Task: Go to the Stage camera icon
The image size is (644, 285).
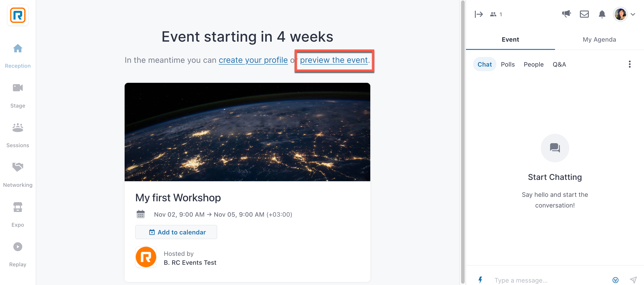Action: tap(18, 88)
